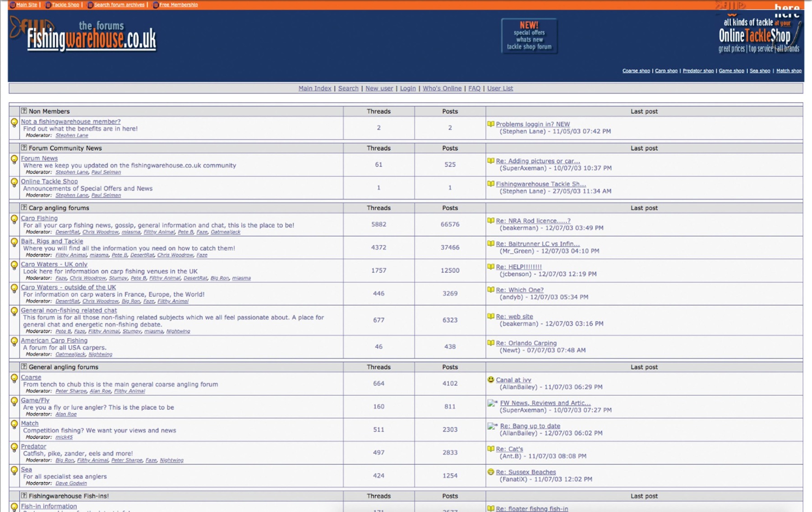Click the lightbulb icon beside General non-fishing related chat
The height and width of the screenshot is (512, 812).
(14, 312)
